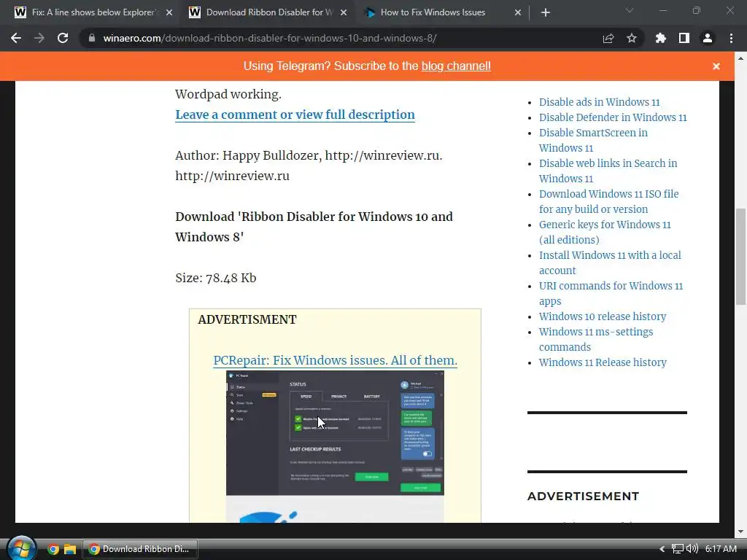Open the network tray icon
This screenshot has height=560, width=747.
[678, 549]
